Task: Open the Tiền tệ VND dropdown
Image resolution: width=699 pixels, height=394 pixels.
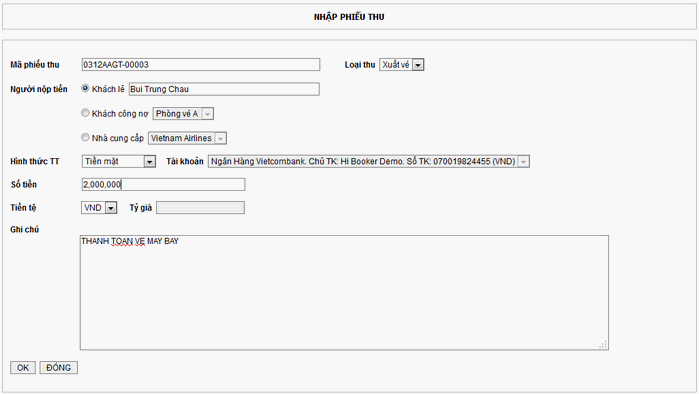Action: [111, 208]
